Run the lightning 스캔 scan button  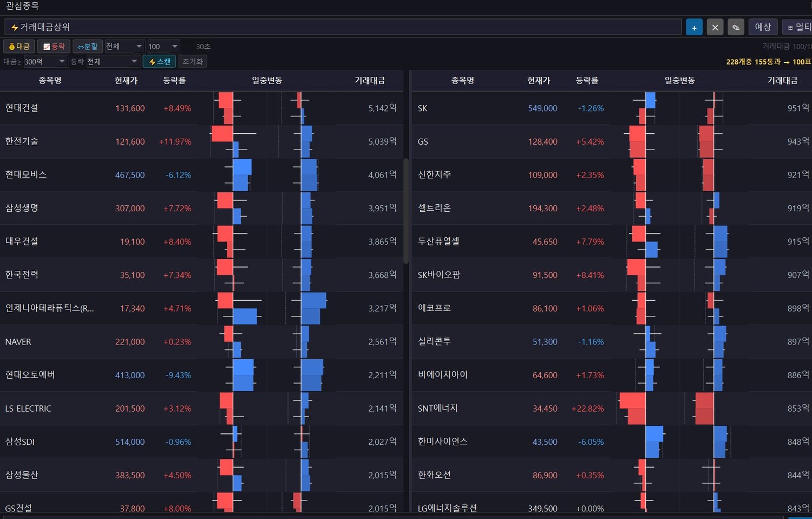(160, 62)
